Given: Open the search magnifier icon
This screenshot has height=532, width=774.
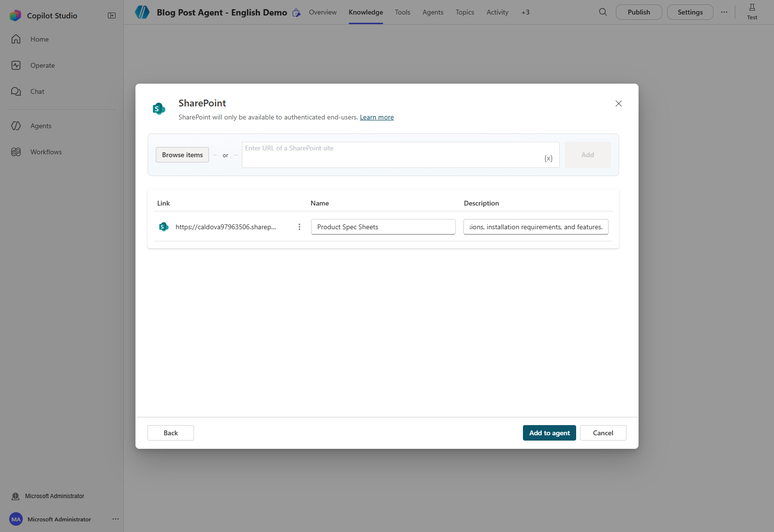Looking at the screenshot, I should click(x=603, y=12).
